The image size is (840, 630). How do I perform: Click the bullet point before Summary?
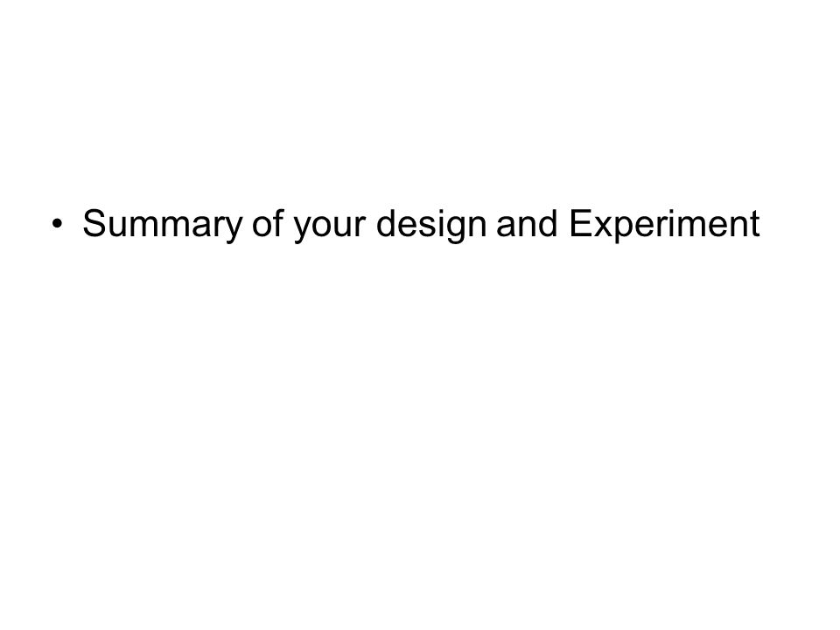pos(58,224)
